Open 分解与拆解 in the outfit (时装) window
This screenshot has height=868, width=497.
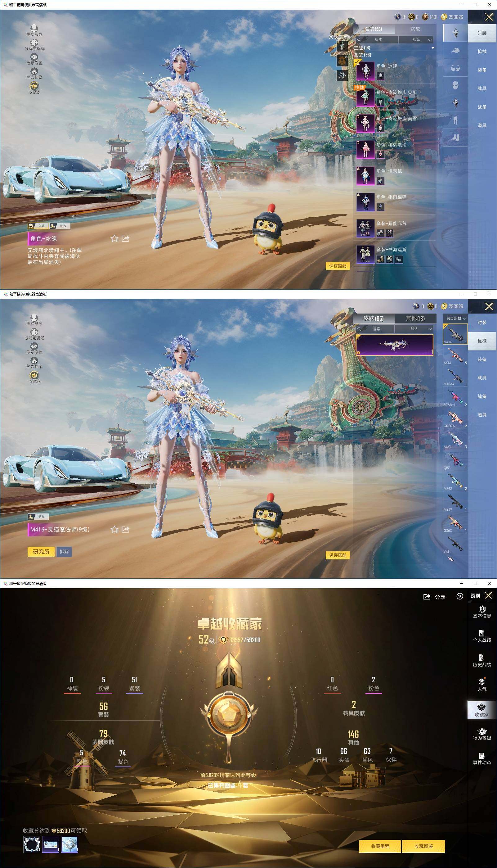pyautogui.click(x=34, y=45)
